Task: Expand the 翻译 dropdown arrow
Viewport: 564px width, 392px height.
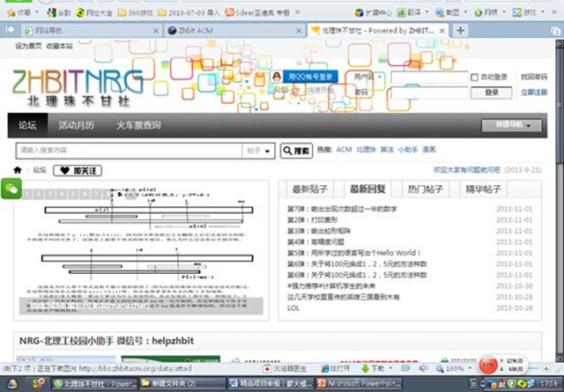Action: pos(427,12)
